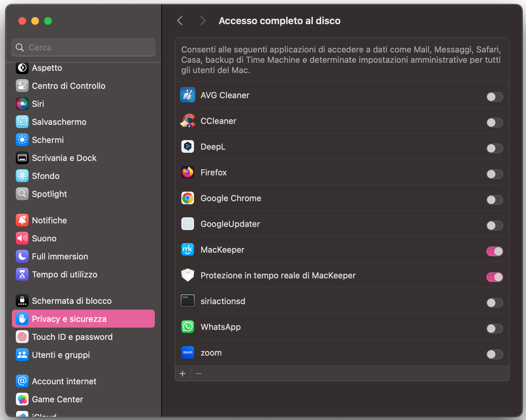Image resolution: width=526 pixels, height=420 pixels.
Task: Click the MacKeeper app icon
Action: pos(188,249)
